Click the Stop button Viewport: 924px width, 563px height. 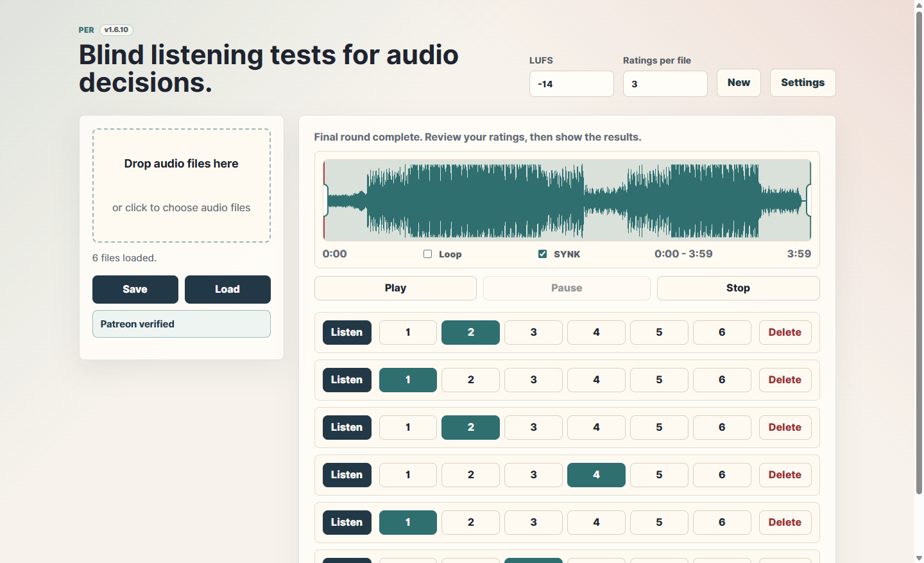click(x=738, y=288)
